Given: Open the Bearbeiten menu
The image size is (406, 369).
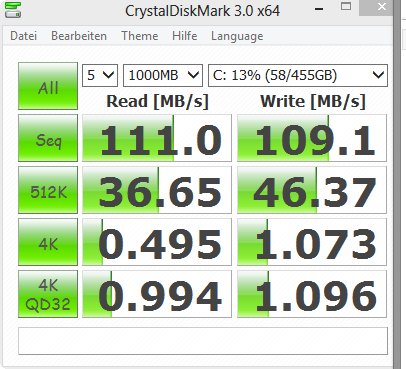Looking at the screenshot, I should tap(79, 36).
